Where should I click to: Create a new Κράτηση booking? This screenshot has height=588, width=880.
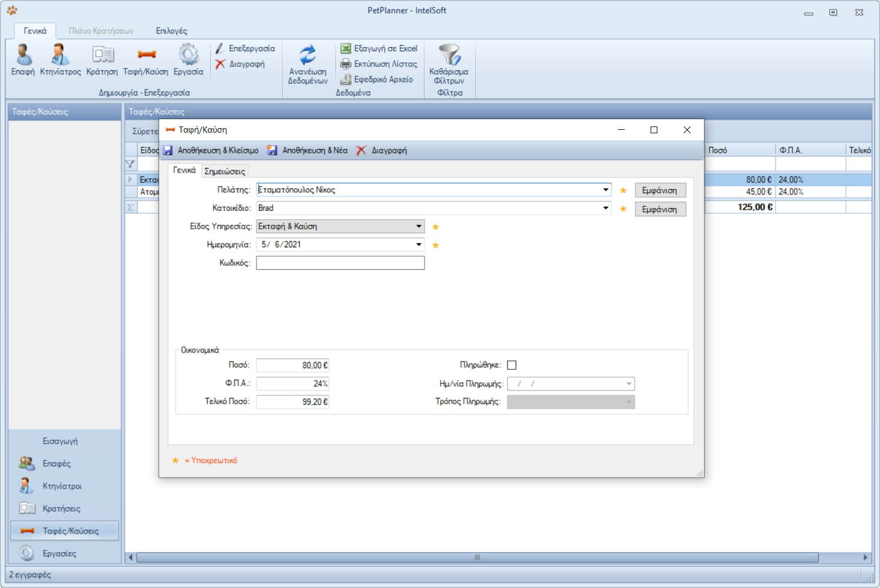pyautogui.click(x=102, y=59)
